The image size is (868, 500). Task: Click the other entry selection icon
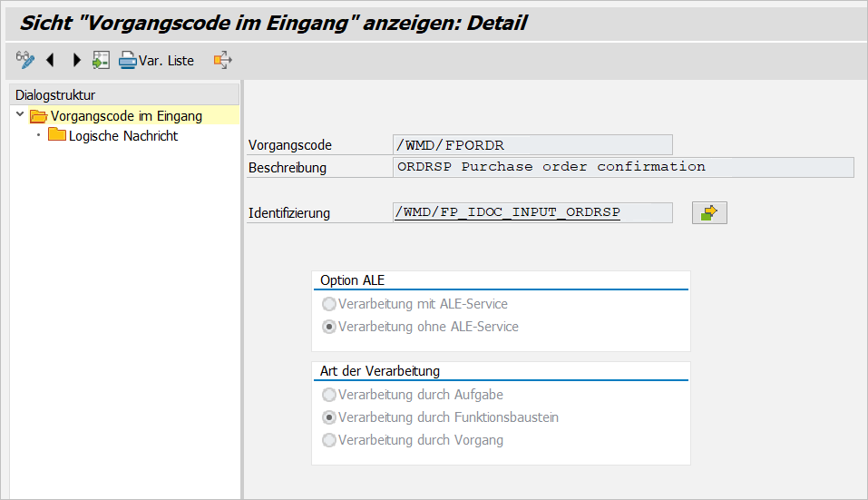coord(101,61)
